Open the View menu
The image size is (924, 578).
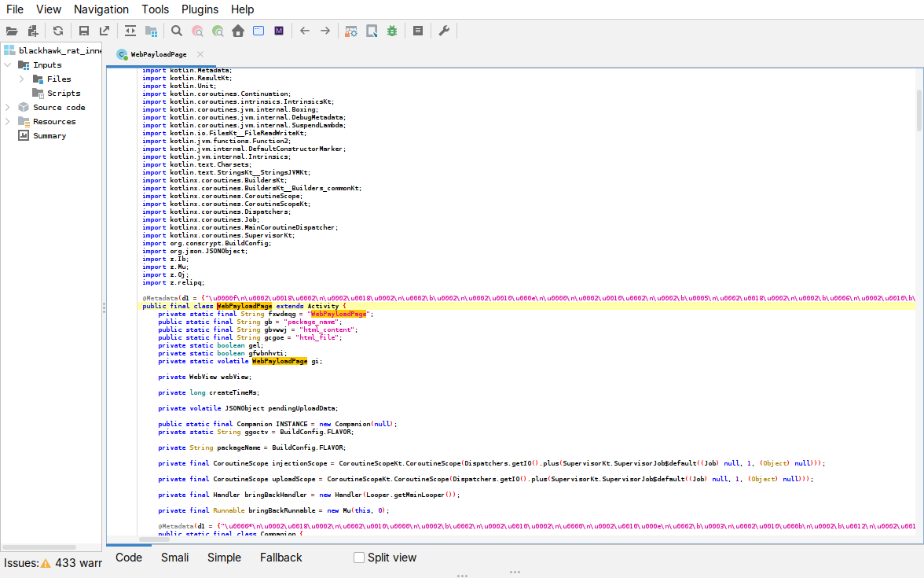[49, 9]
